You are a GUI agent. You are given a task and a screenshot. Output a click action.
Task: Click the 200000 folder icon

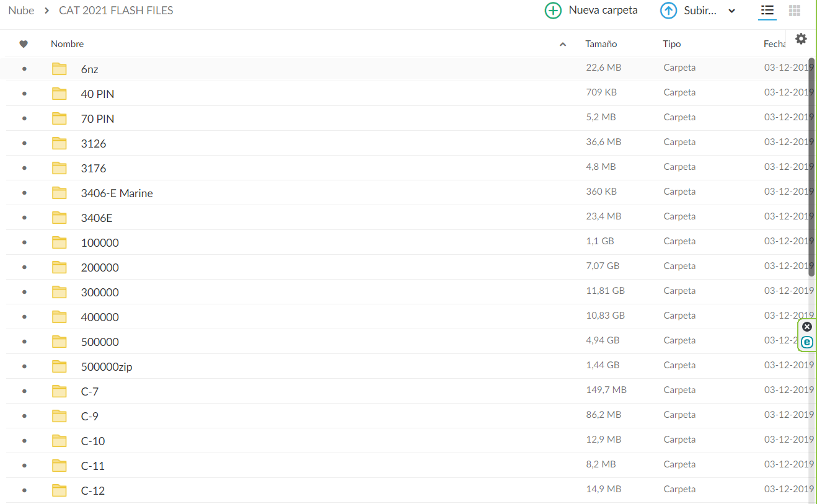60,267
